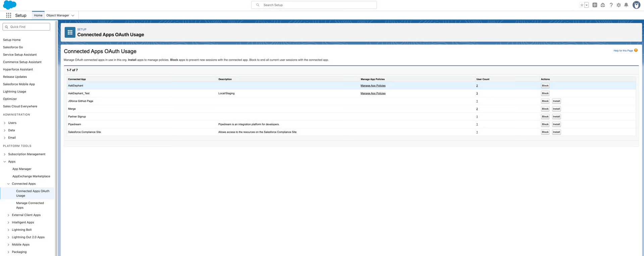
Task: Block the Partner Signup app
Action: [545, 117]
